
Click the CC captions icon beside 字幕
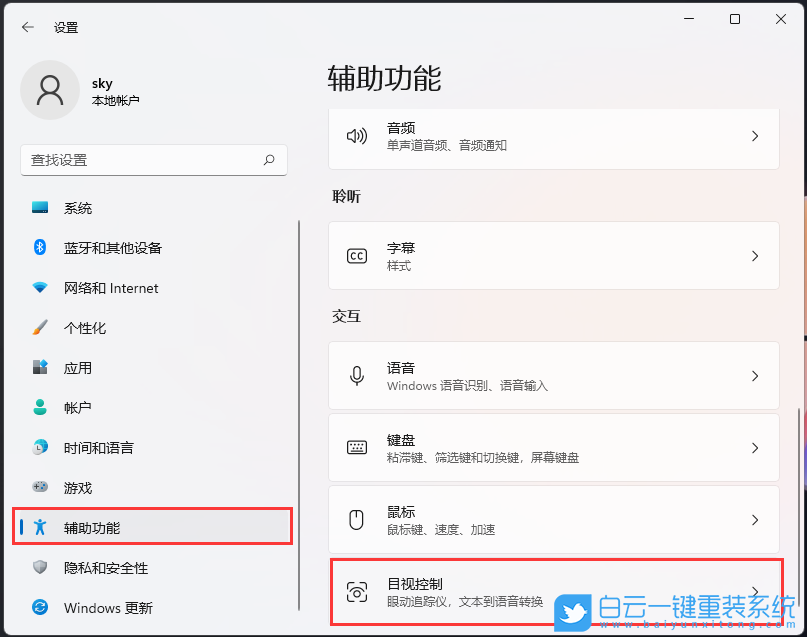(x=357, y=255)
